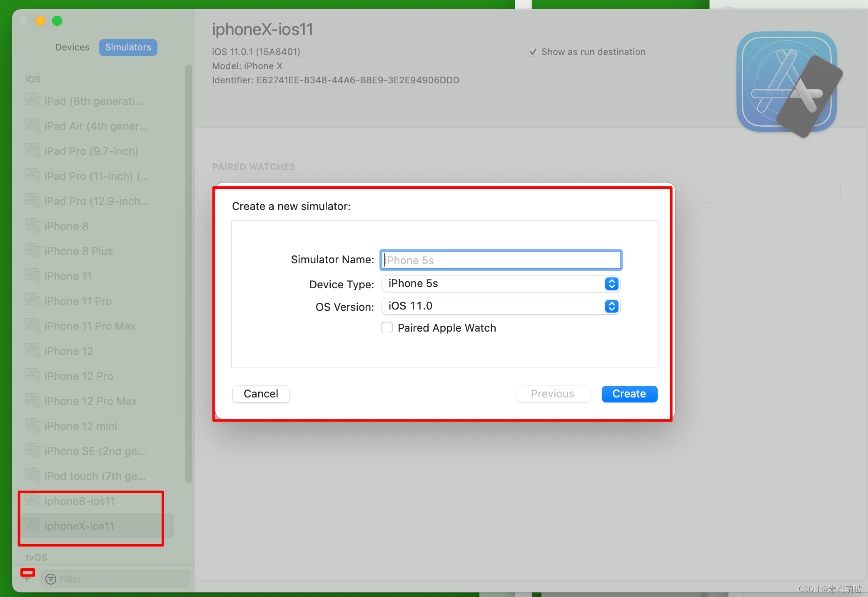Click the simulator icon beside iPhone 12 mini

click(x=32, y=426)
